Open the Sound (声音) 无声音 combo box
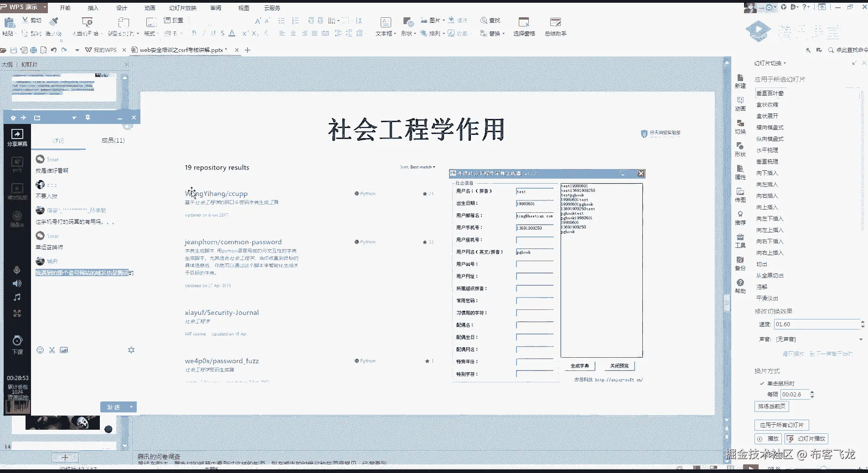Viewport: 868px width, 473px height. (x=819, y=339)
